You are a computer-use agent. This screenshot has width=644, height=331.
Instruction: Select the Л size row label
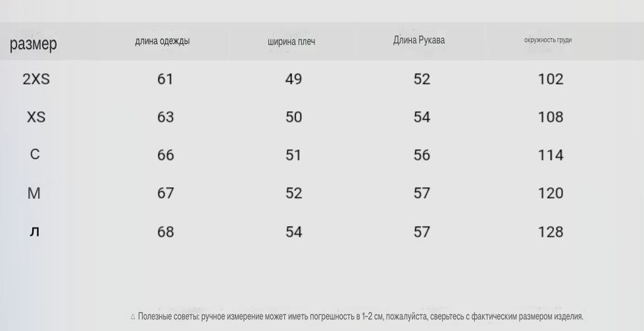35,232
